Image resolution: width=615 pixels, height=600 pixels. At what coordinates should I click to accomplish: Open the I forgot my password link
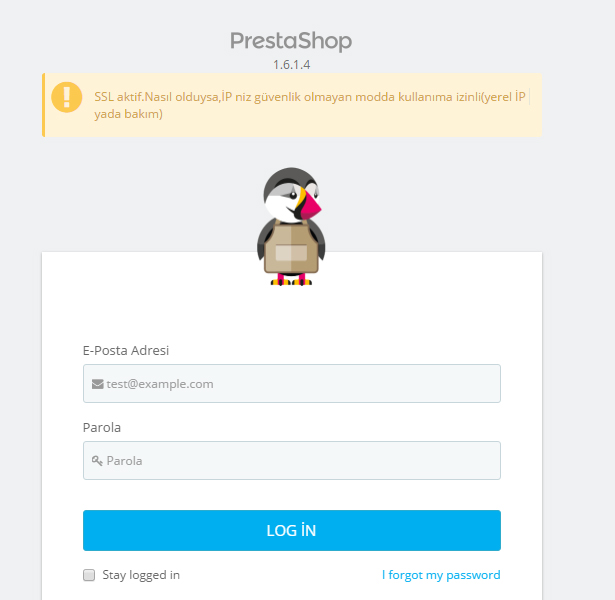coord(441,575)
